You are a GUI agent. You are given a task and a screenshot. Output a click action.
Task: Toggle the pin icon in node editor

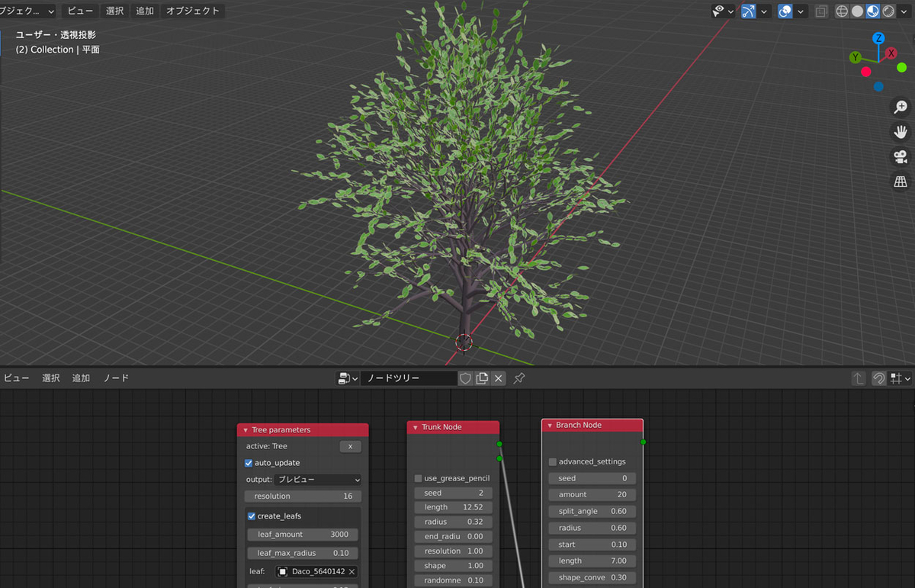[x=519, y=378]
